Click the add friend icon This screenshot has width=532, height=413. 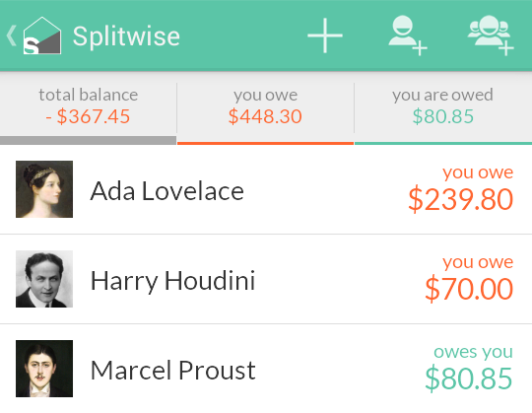pos(408,35)
